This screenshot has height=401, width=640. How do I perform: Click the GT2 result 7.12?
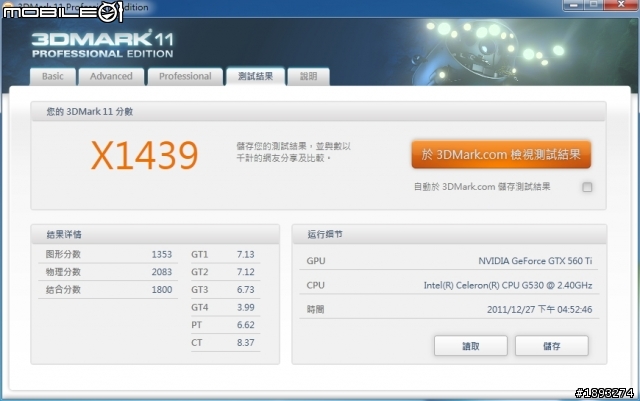click(246, 272)
